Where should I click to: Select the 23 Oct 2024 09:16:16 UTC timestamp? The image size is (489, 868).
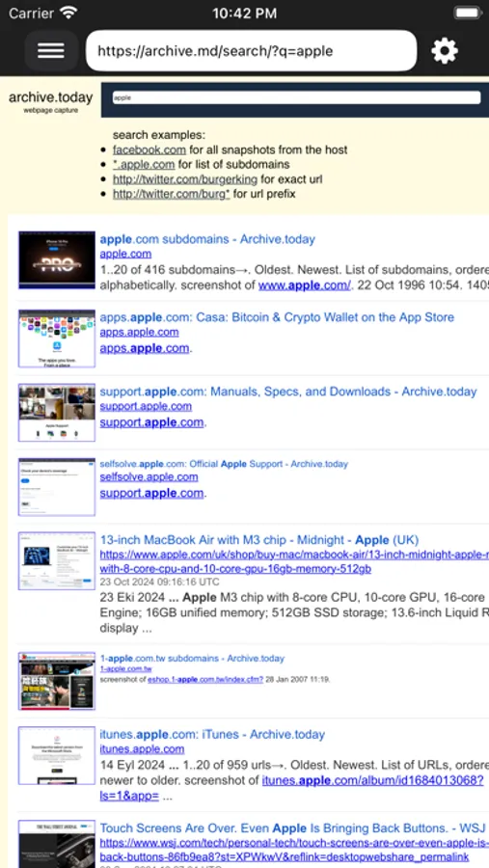coord(159,583)
